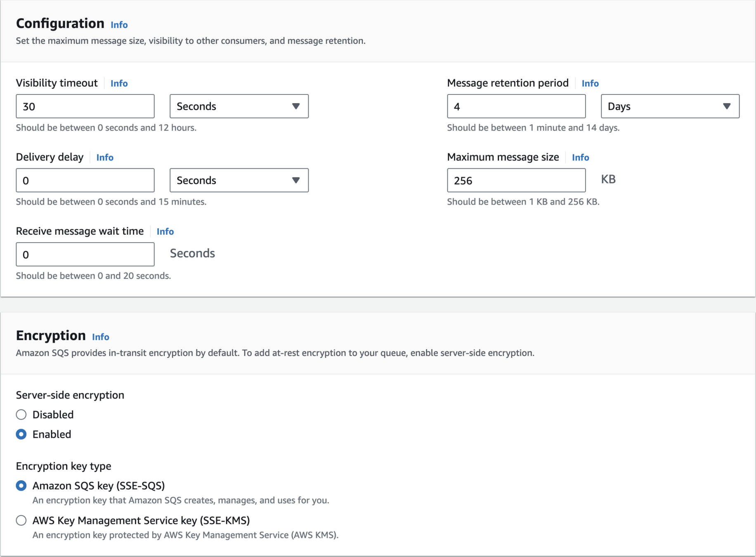Open the Configuration section Info link
The width and height of the screenshot is (756, 557).
(119, 25)
